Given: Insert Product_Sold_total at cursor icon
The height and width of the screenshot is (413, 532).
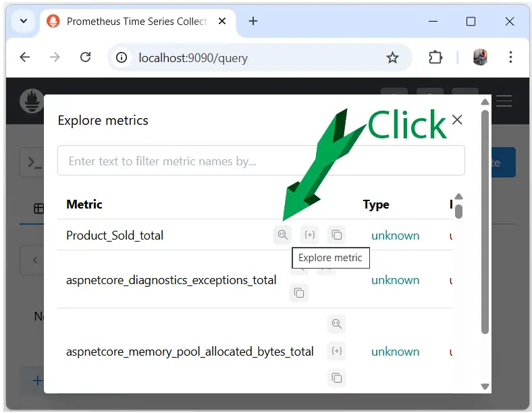Looking at the screenshot, I should pos(309,235).
